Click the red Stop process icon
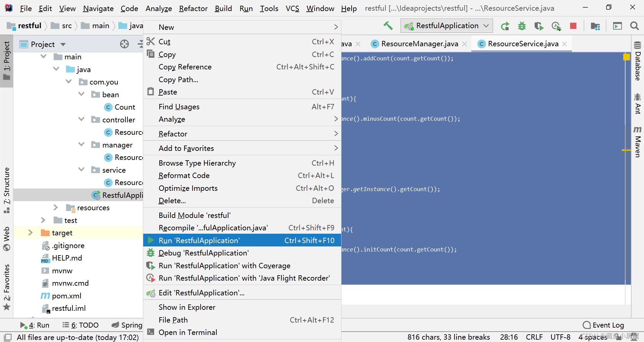Screen dimensions: 644x342 573,26
